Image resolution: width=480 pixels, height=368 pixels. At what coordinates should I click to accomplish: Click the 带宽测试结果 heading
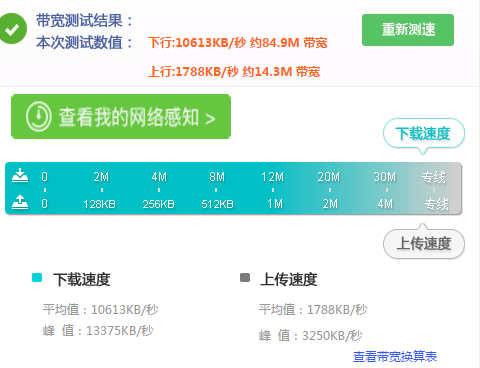pos(84,21)
